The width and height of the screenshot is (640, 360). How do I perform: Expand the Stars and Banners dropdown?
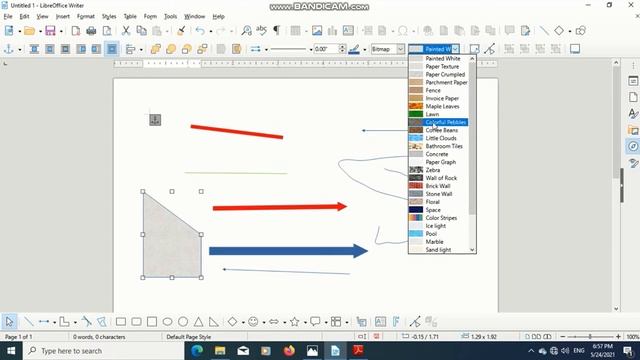pos(305,322)
